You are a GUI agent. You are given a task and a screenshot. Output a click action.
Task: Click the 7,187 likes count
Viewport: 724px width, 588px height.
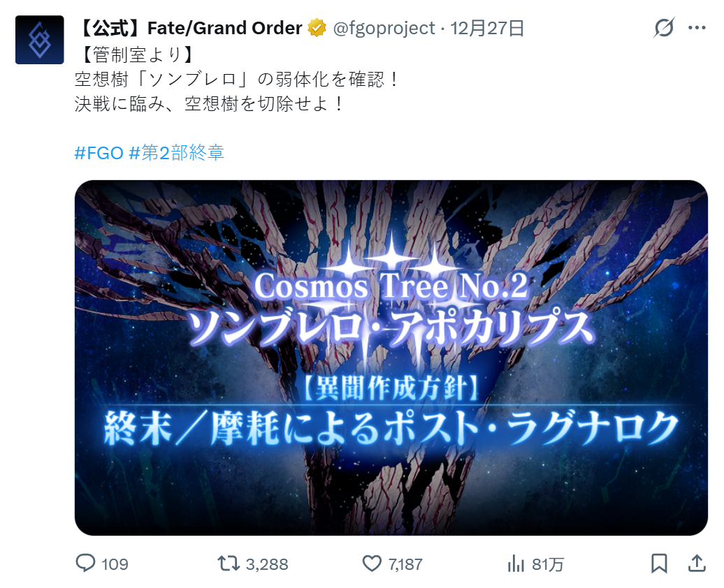click(x=405, y=564)
